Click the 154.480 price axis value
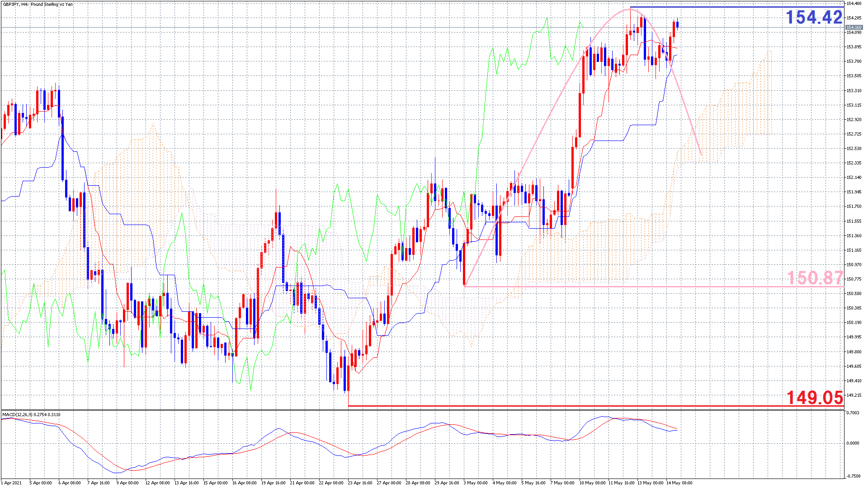This screenshot has height=488, width=868. tap(854, 4)
